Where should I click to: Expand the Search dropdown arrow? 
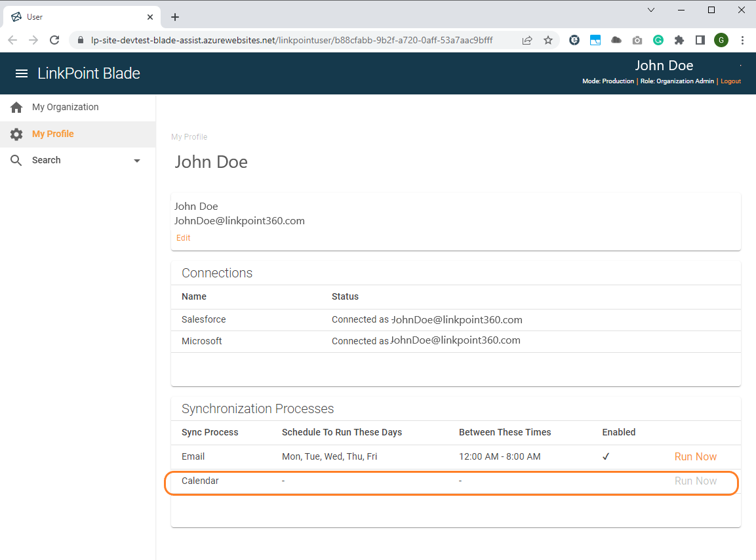(x=137, y=161)
